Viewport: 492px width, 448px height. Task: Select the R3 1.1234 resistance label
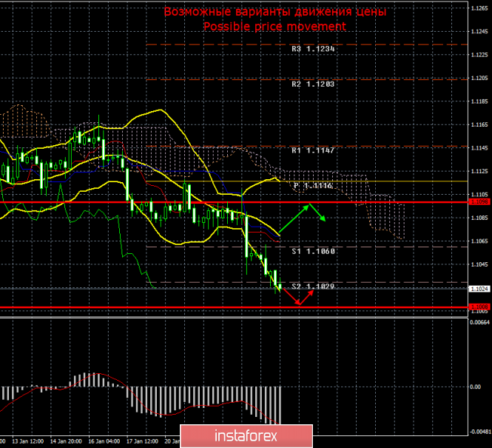(313, 49)
